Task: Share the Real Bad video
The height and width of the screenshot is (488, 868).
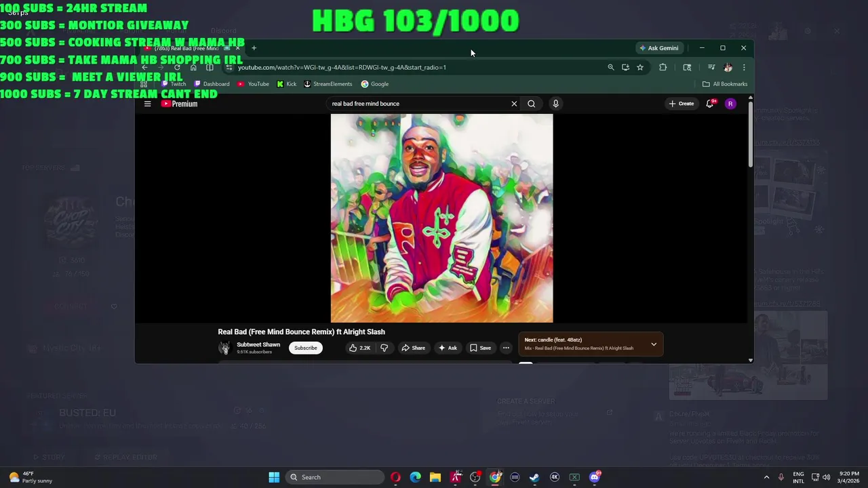Action: 413,348
